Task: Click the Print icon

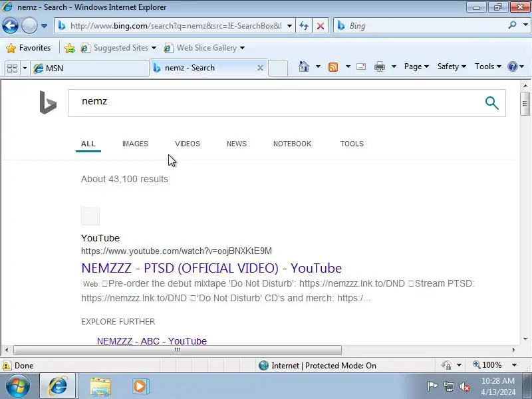Action: click(380, 67)
